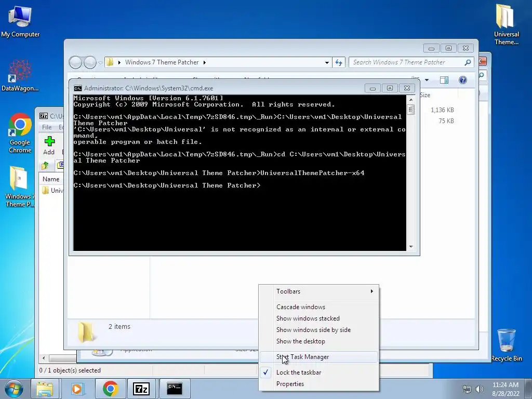
Task: Switch to cmd.exe in the taskbar
Action: coord(175,389)
